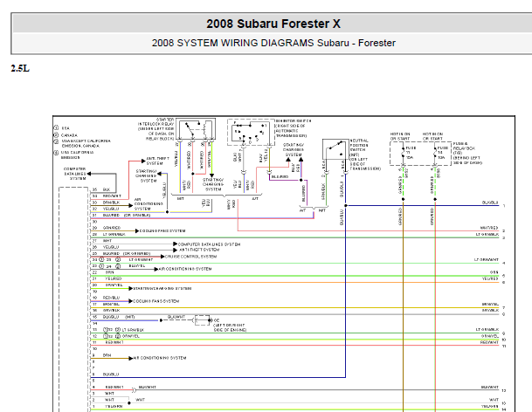532x412 pixels.
Task: Click pin "15 BLK/BLU (M/T)" row
Action: coord(114,317)
